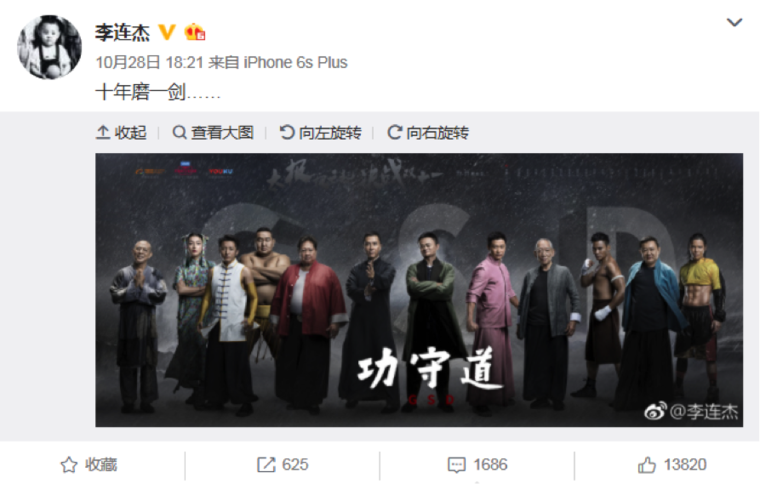Click the iPhone 6s Plus source link
The image size is (760, 484).
(x=295, y=62)
